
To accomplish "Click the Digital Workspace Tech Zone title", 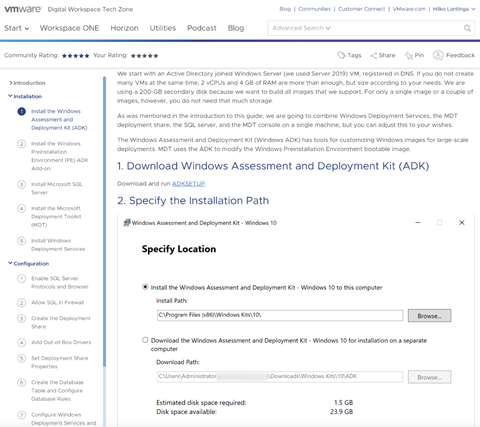I will tap(90, 9).
